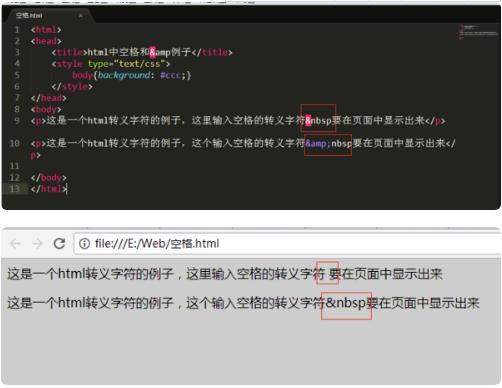
Task: Click the browser forward arrow
Action: pos(37,244)
